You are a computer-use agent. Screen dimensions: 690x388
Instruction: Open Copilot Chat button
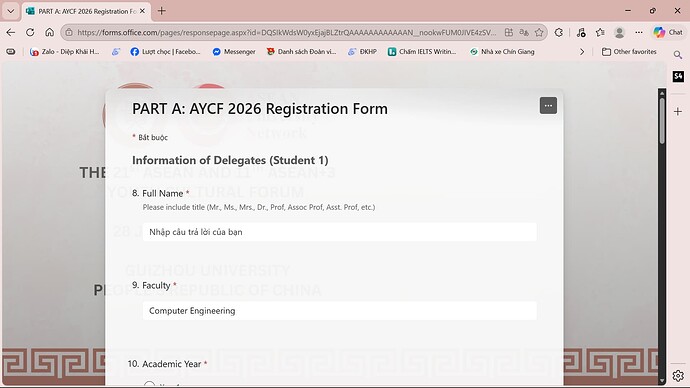[668, 32]
